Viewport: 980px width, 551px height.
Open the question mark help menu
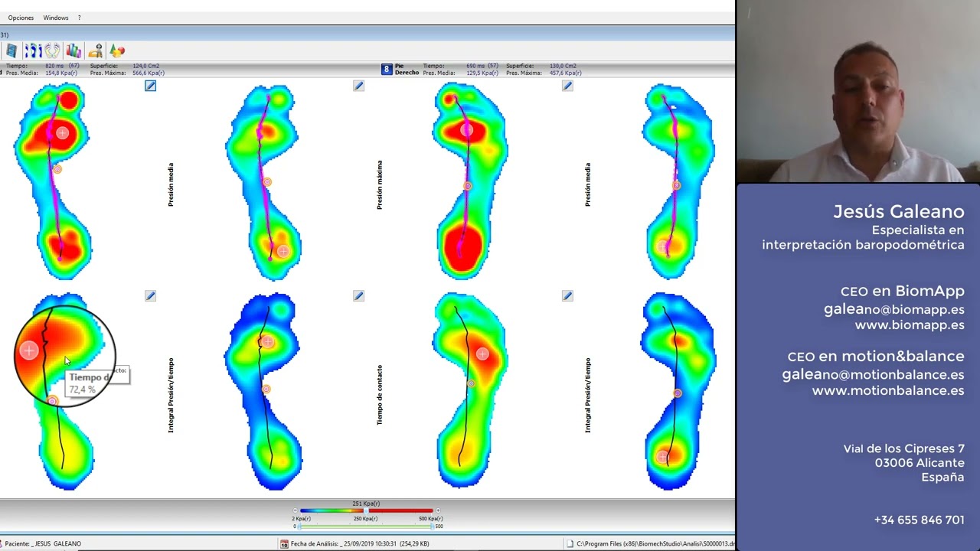(79, 18)
